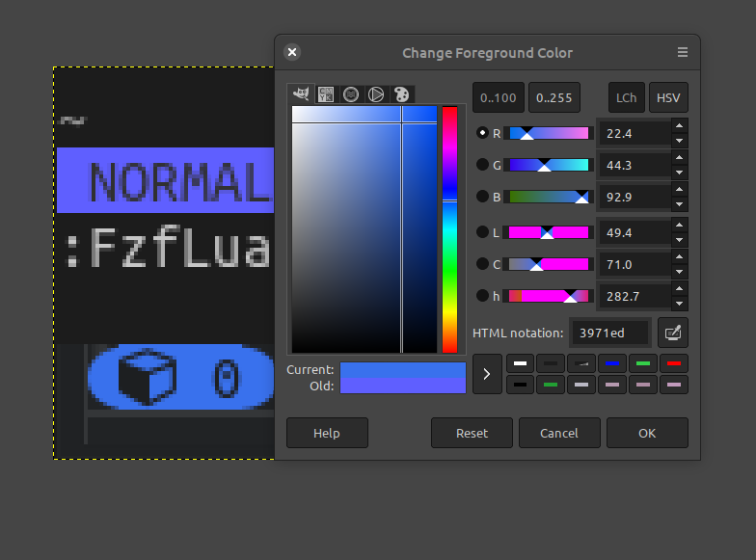Select the L channel radio button

(482, 232)
